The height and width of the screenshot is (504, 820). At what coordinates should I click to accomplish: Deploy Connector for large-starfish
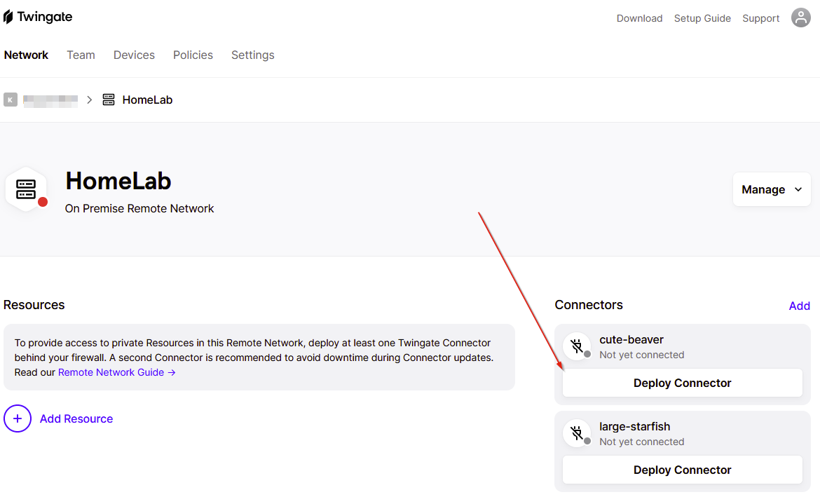click(682, 470)
